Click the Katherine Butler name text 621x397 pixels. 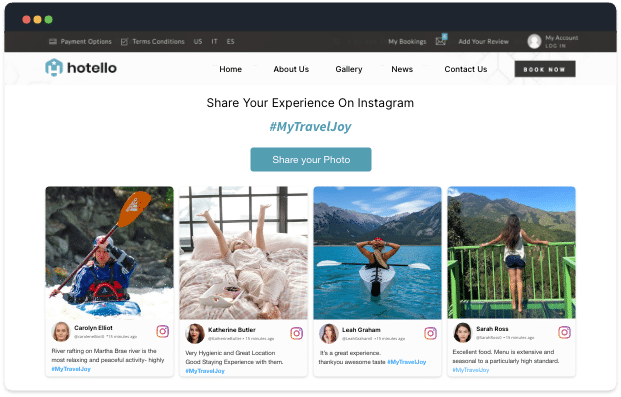pos(232,330)
